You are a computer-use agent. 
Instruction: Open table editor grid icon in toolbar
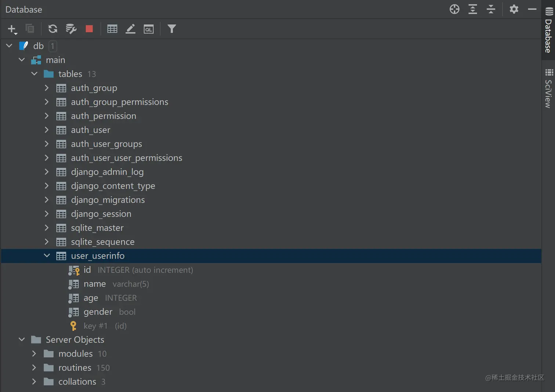pos(112,29)
